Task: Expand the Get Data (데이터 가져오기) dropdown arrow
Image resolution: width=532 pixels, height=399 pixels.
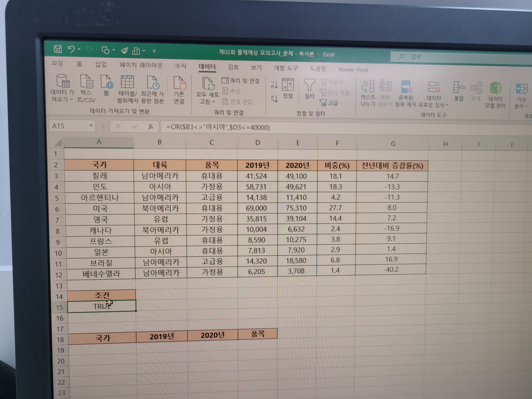Action: [x=71, y=99]
